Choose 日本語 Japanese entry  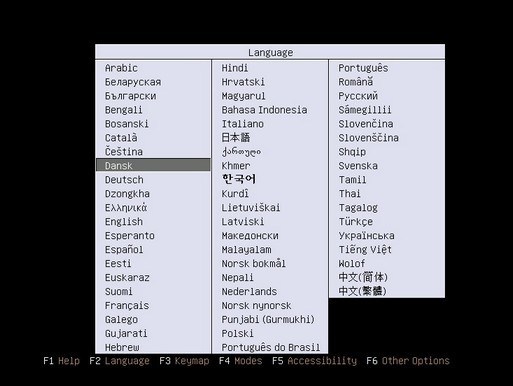point(236,138)
